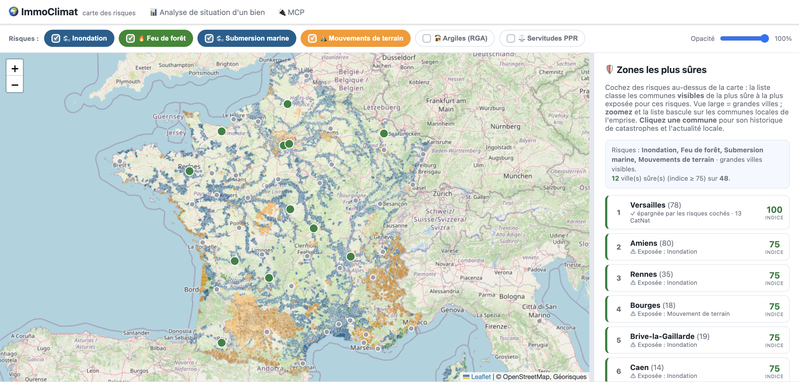Screen dimensions: 799x382
Task: Open Analyse de situation d'un bien tab
Action: coord(207,12)
